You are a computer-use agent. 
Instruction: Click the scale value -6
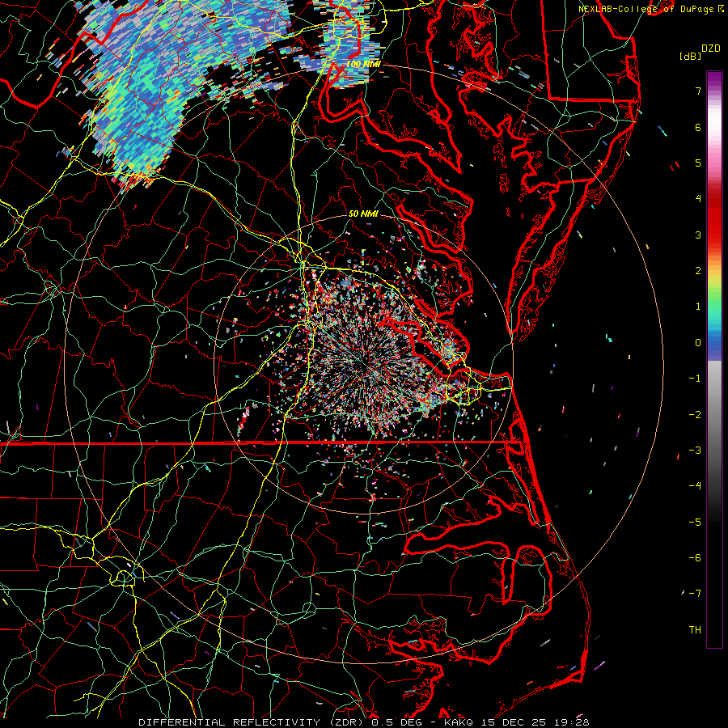695,558
